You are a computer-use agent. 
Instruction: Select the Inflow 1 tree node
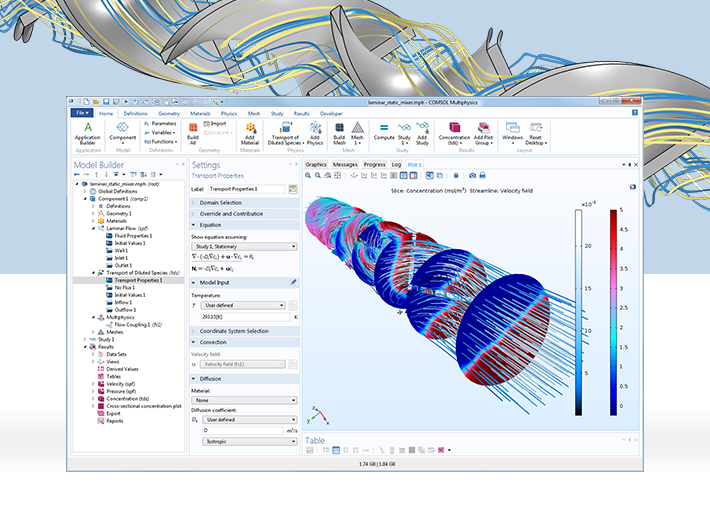coord(119,302)
